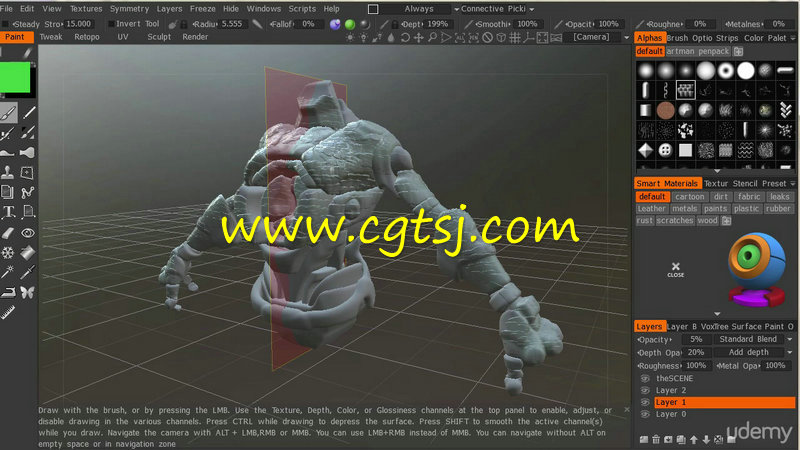Select the snowflake Freeze tool

click(8, 252)
